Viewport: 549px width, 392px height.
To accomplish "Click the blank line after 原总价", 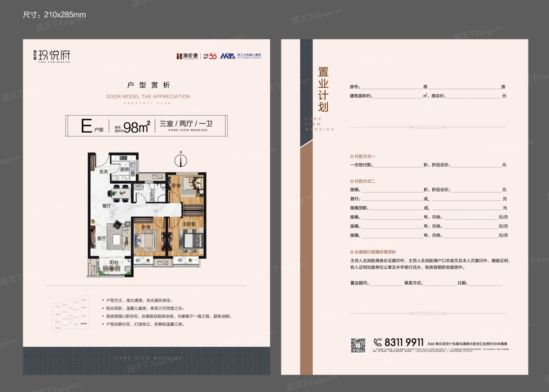I will 474,98.
